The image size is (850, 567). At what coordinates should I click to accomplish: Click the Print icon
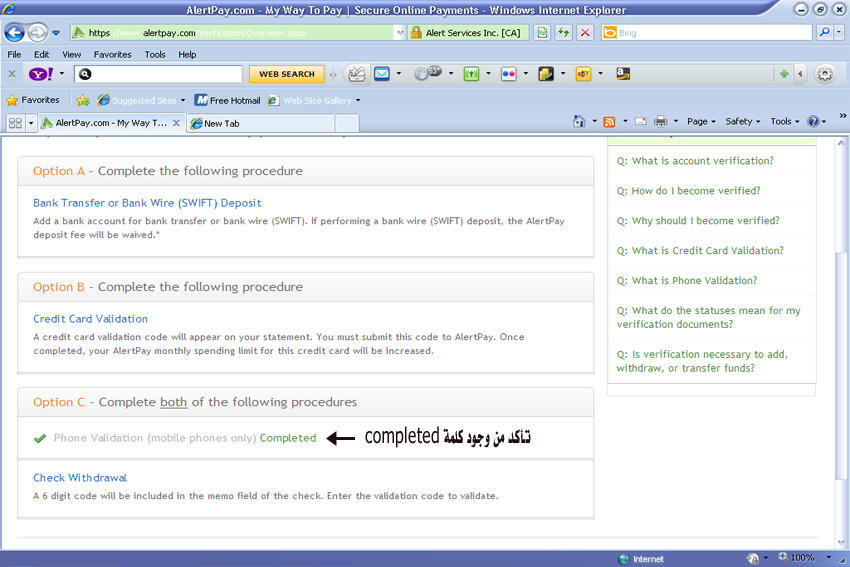click(x=660, y=121)
